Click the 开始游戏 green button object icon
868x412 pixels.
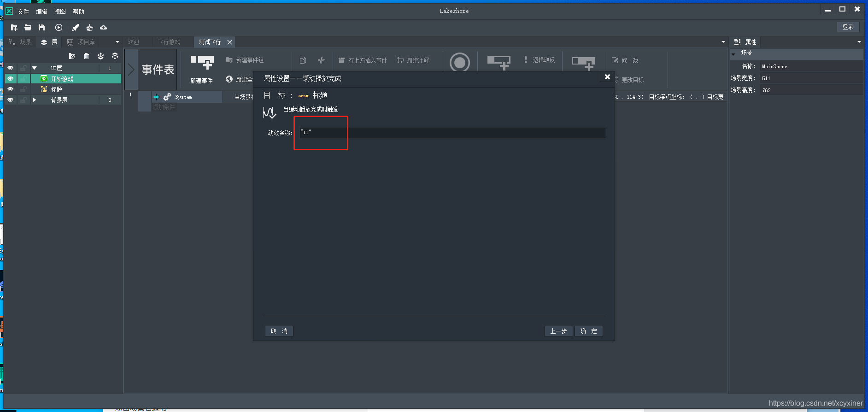pyautogui.click(x=44, y=79)
